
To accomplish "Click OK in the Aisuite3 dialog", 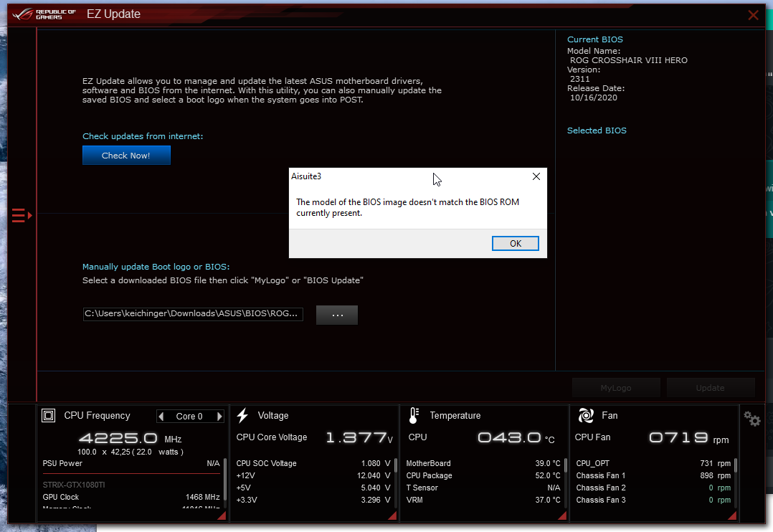I will tap(515, 244).
